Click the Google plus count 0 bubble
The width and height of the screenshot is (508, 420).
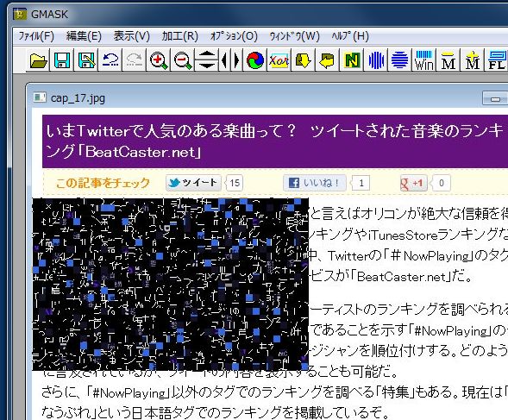point(441,183)
